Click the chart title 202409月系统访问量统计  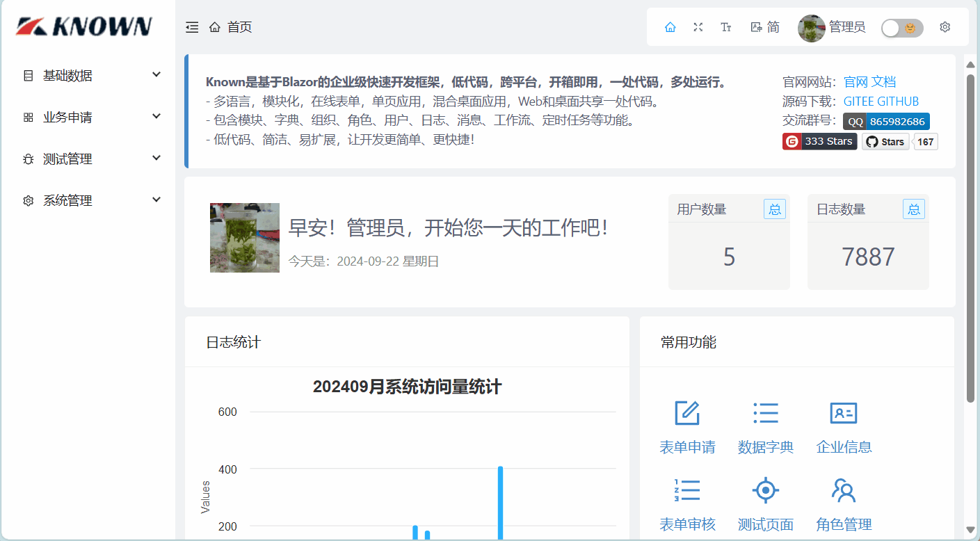pyautogui.click(x=408, y=387)
